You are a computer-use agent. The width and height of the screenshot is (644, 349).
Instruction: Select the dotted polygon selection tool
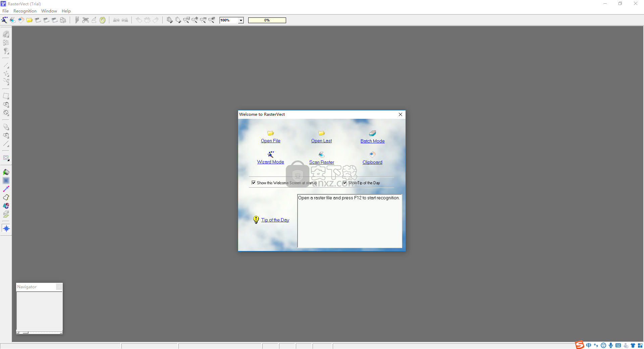click(6, 197)
